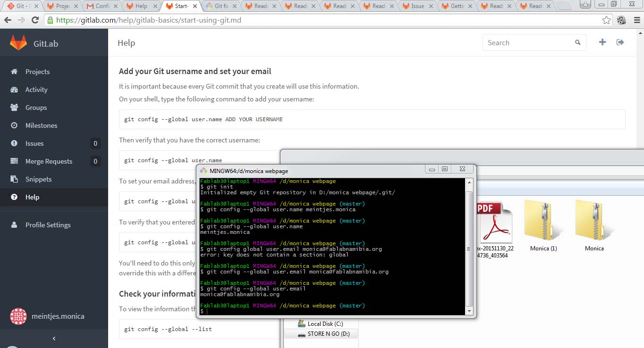
Task: Close the Issue browser tab
Action: click(430, 6)
